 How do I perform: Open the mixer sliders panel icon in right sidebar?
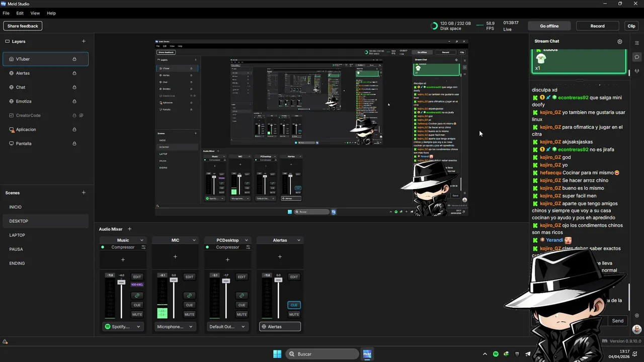637,43
